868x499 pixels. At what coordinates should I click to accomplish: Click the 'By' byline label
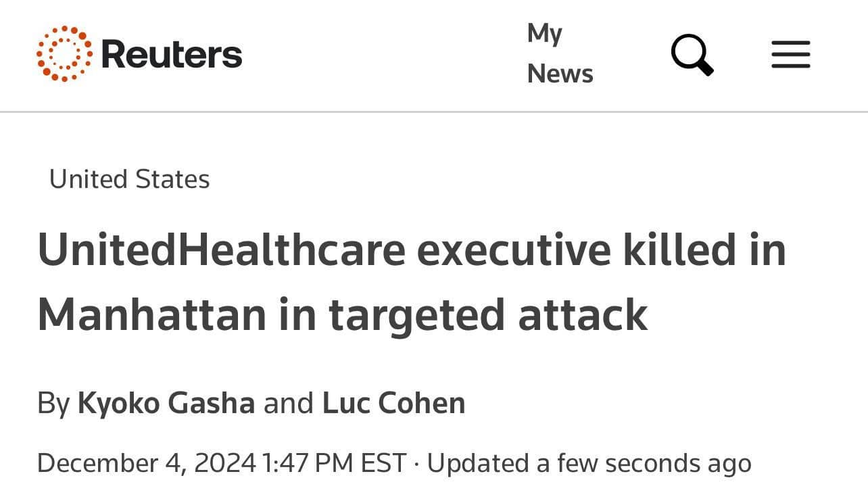(x=53, y=404)
